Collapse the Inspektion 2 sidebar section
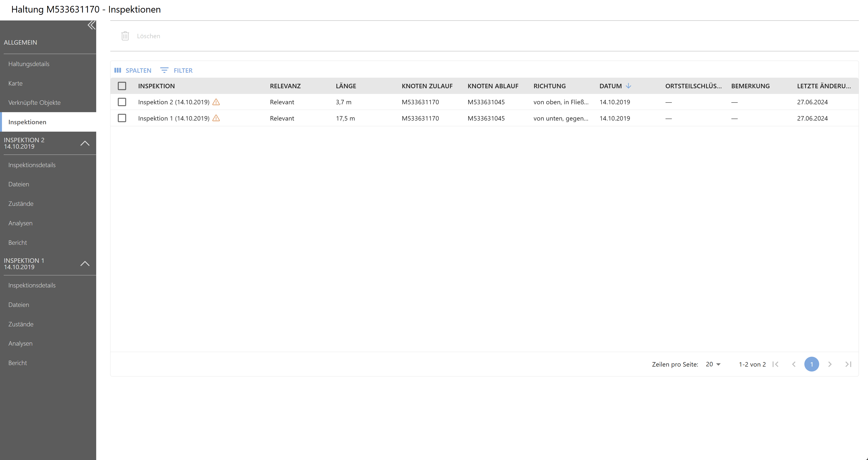 coord(85,143)
